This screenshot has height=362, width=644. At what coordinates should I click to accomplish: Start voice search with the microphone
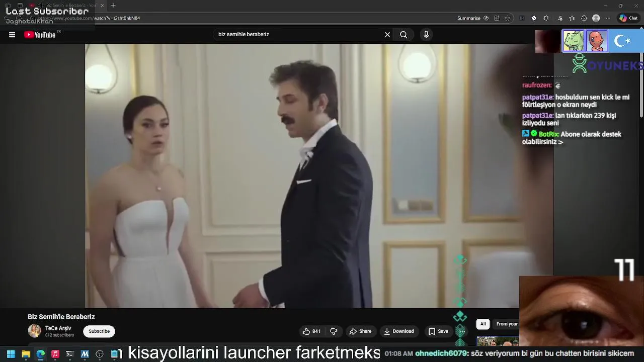(426, 35)
